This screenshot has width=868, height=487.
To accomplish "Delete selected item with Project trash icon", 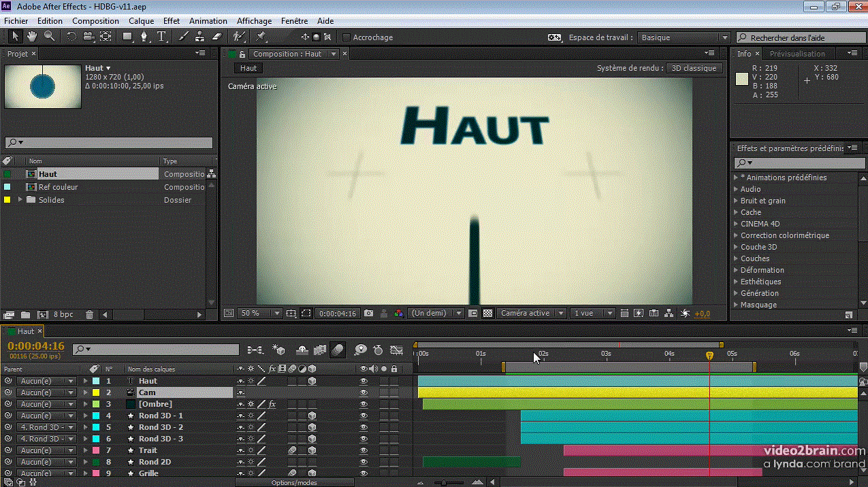I will pos(89,315).
